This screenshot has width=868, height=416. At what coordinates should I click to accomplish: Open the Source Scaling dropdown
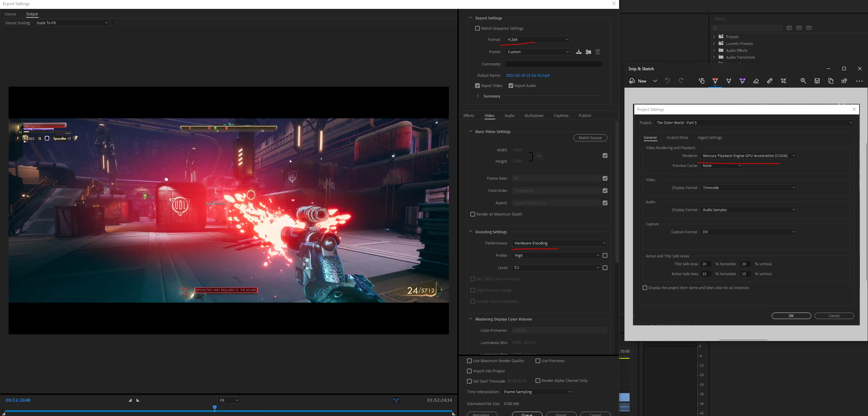[72, 23]
